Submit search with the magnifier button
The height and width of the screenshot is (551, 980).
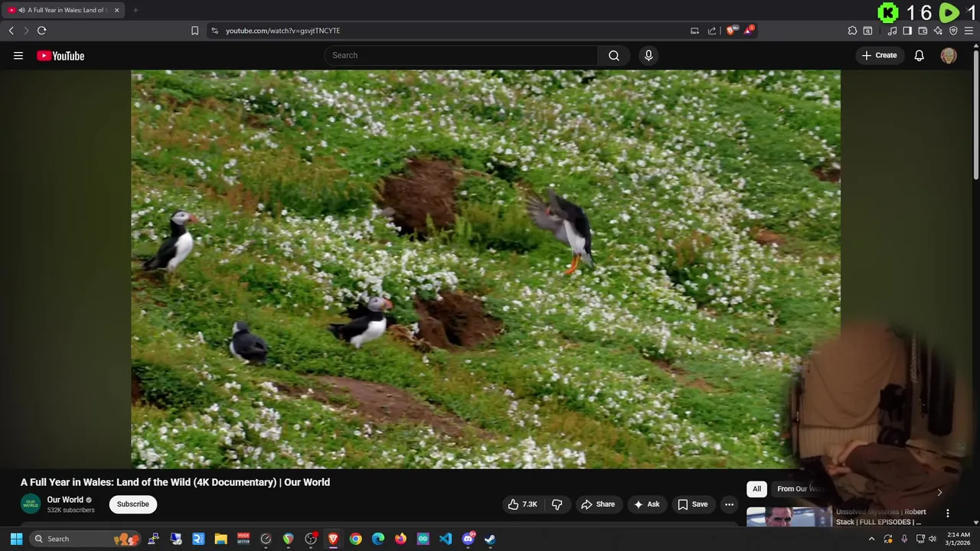click(x=614, y=55)
